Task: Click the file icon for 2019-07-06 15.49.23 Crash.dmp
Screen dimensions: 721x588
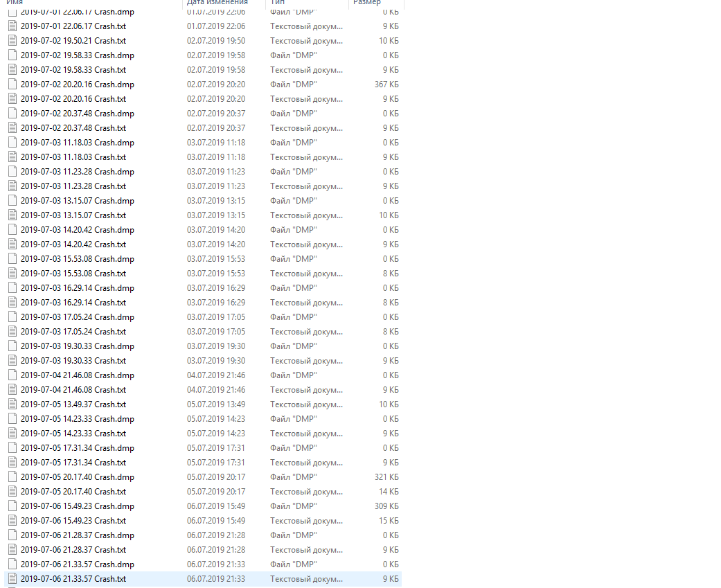Action: click(x=12, y=506)
